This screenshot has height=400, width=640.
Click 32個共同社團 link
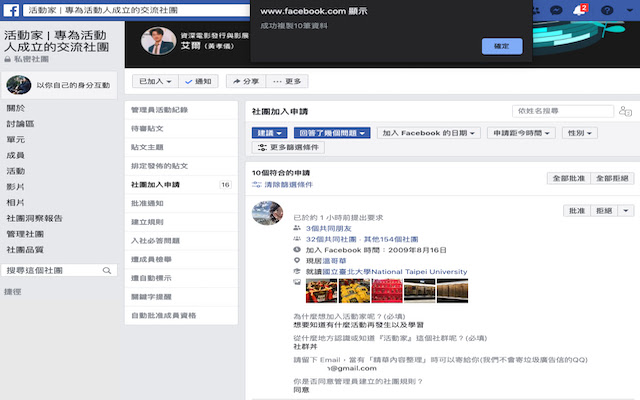(331, 240)
